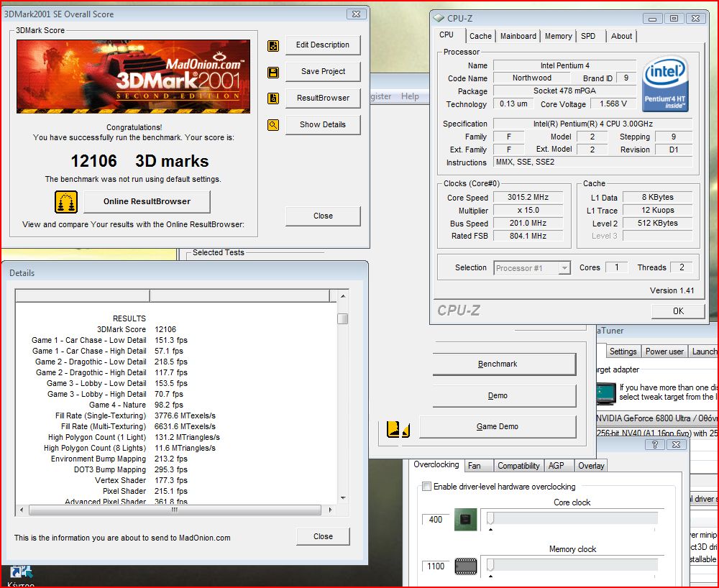The width and height of the screenshot is (719, 588).
Task: Click the Rated FSB value 804.1 MHz
Action: tap(528, 236)
